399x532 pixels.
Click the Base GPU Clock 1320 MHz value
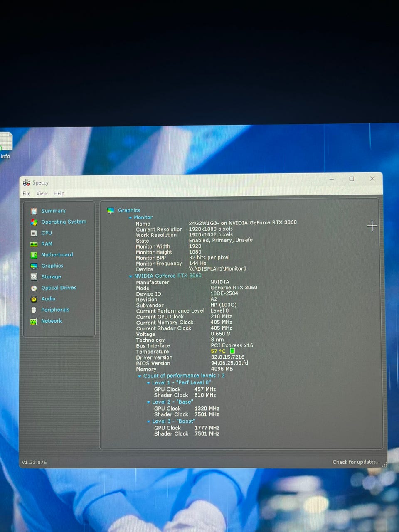coord(207,409)
